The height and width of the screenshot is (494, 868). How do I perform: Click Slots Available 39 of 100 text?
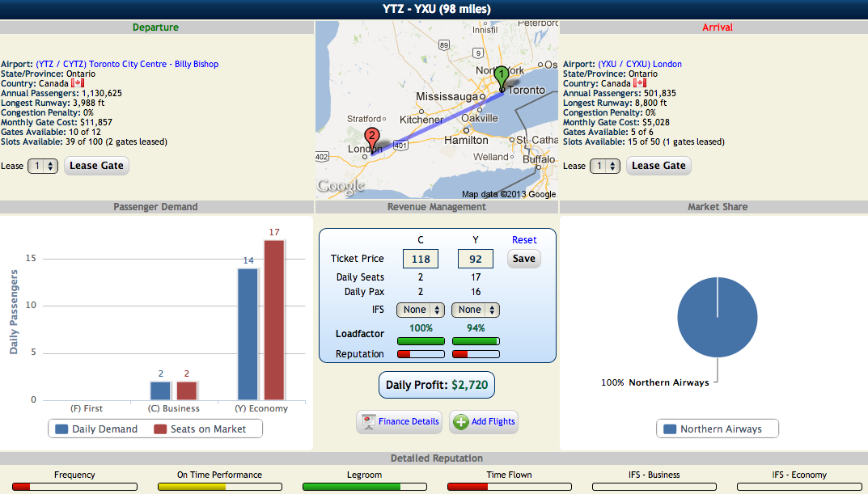[84, 141]
